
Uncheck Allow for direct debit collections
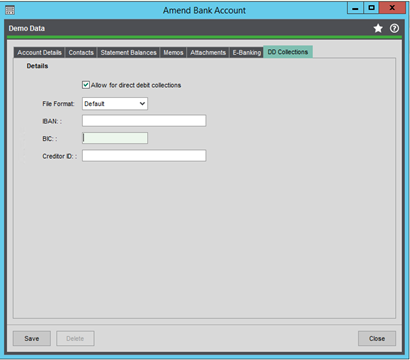86,85
